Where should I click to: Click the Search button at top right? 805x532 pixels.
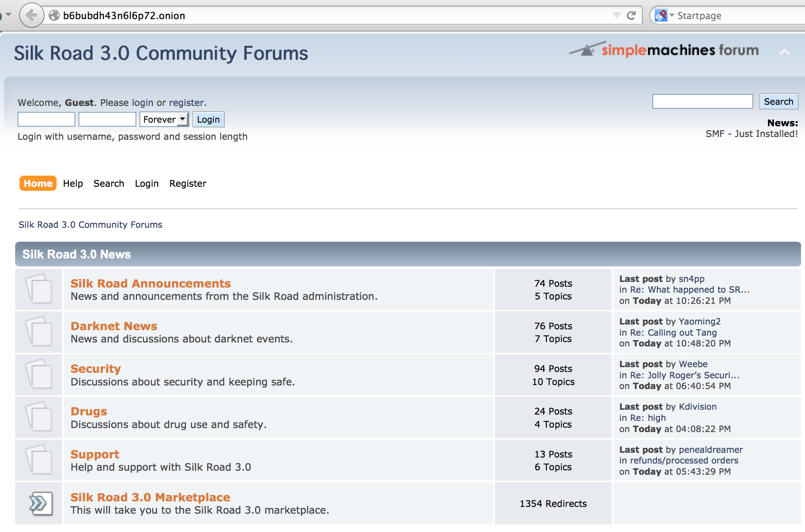[x=778, y=102]
